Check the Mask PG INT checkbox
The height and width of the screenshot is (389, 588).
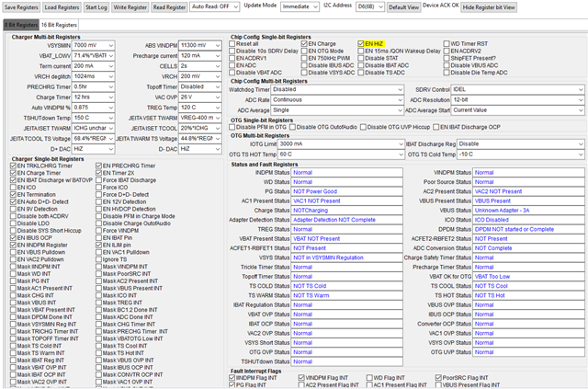(x=13, y=280)
